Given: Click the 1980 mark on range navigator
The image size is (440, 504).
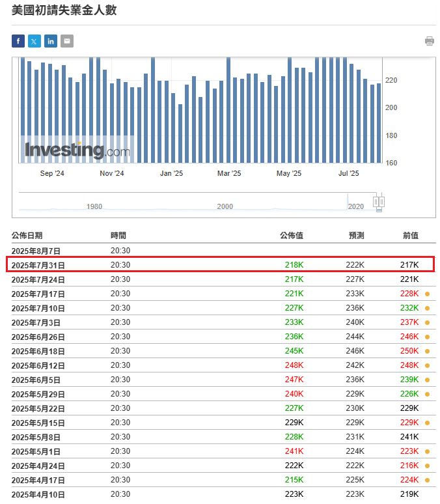Looking at the screenshot, I should [94, 206].
